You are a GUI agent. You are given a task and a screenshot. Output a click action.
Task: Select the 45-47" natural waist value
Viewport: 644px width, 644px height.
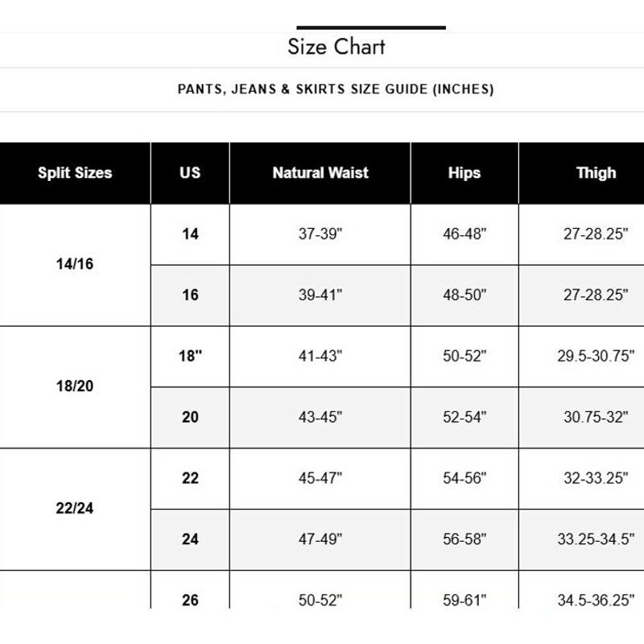[320, 478]
